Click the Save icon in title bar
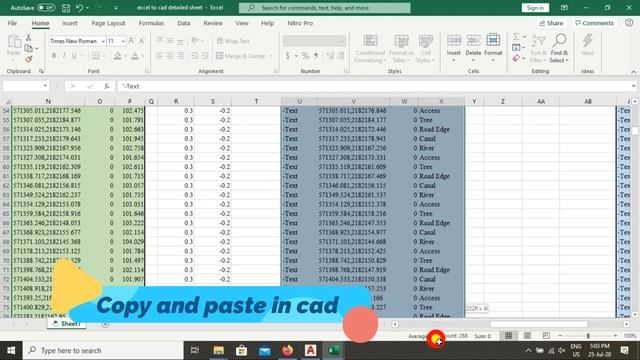 (66, 8)
